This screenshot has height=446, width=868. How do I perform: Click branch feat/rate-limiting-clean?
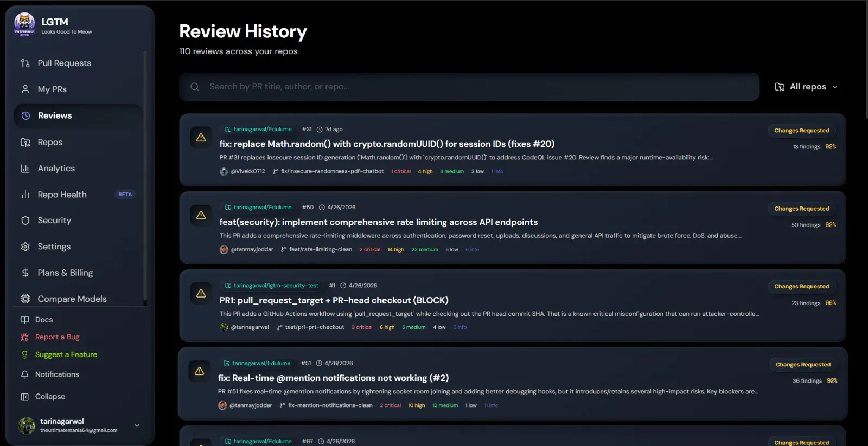tap(321, 250)
